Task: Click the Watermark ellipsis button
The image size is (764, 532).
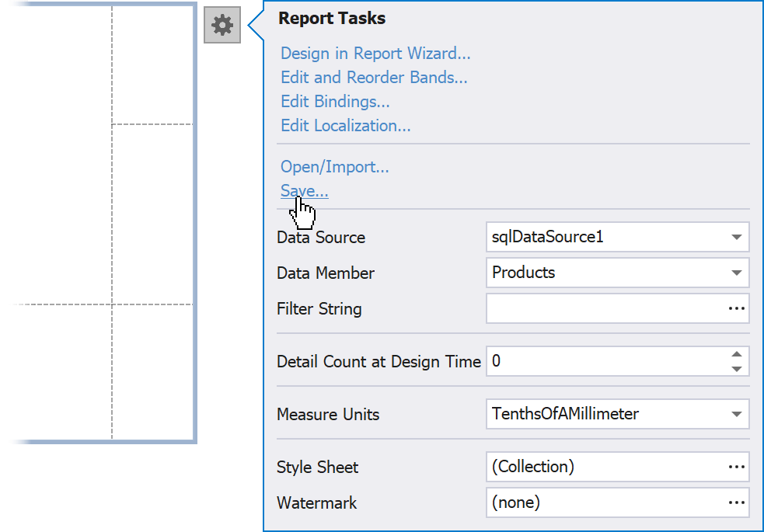Action: click(736, 502)
